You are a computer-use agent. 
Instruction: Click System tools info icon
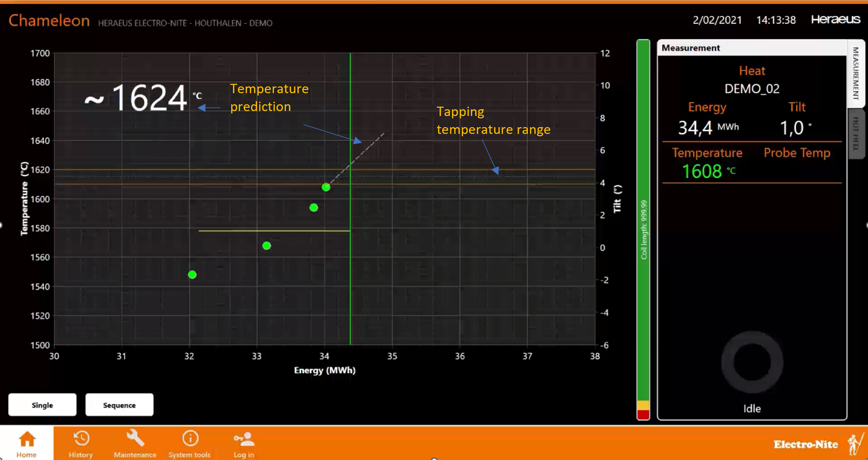190,438
